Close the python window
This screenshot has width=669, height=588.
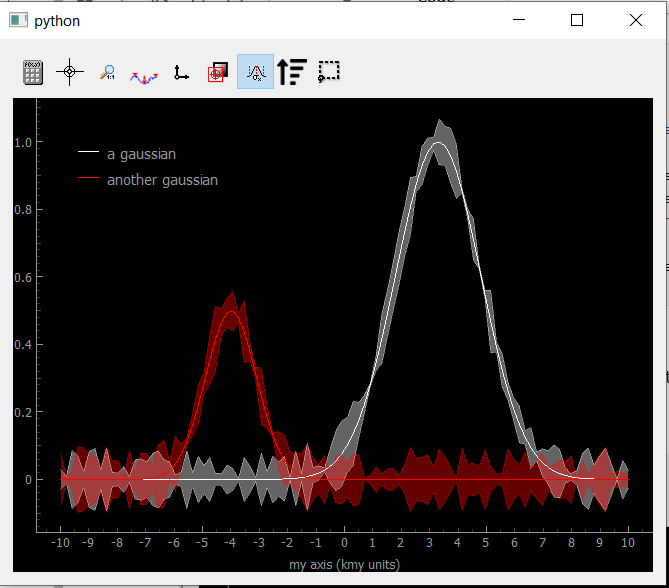(x=636, y=20)
